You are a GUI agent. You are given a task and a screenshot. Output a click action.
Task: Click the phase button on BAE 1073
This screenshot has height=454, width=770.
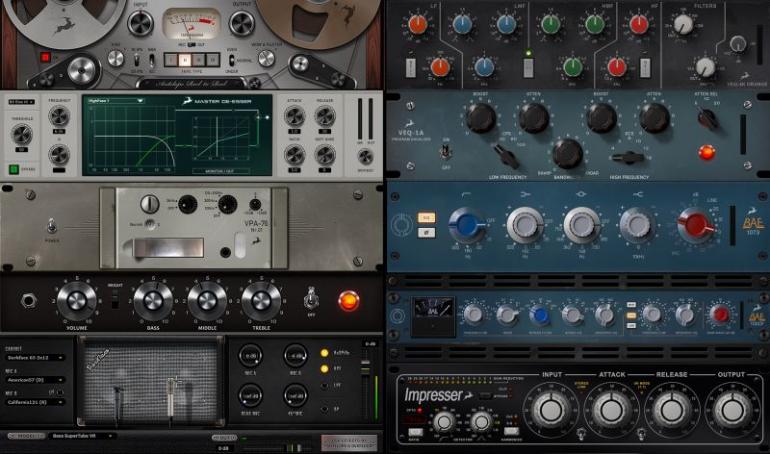[426, 233]
